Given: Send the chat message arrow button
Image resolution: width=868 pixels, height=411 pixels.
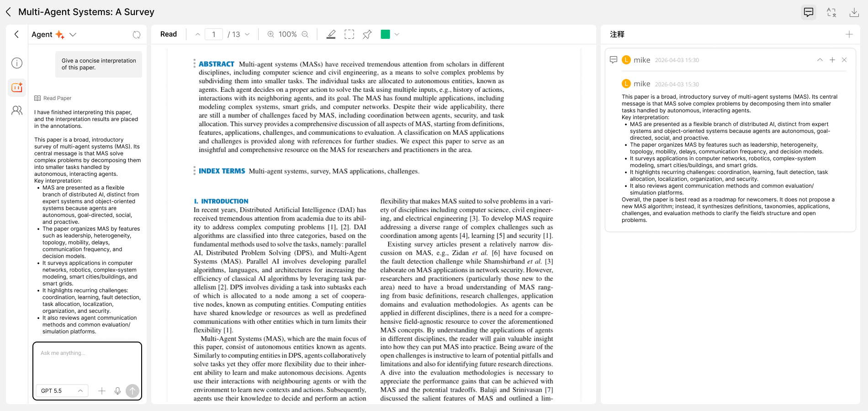Looking at the screenshot, I should (x=132, y=391).
